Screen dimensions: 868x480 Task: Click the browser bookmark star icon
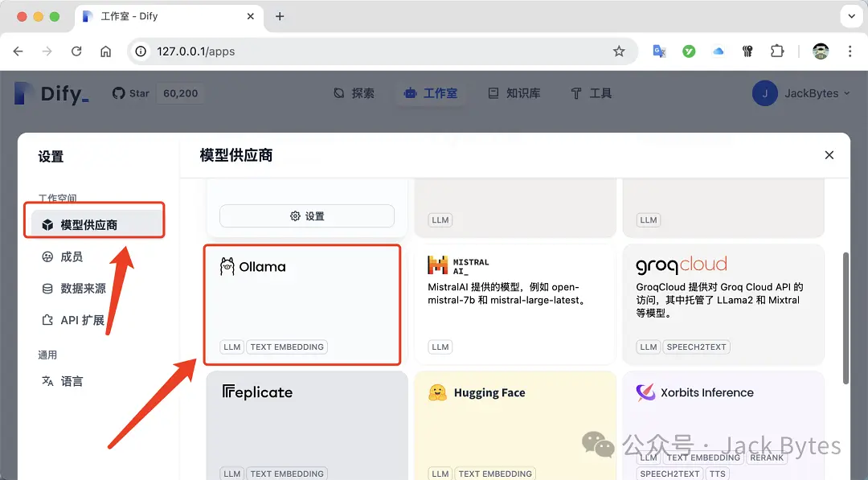coord(619,50)
